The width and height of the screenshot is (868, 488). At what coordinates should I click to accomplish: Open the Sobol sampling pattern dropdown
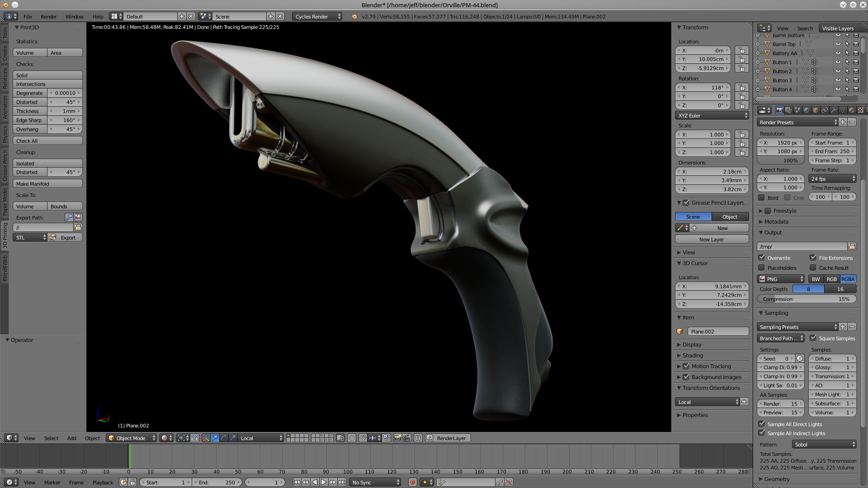[825, 445]
